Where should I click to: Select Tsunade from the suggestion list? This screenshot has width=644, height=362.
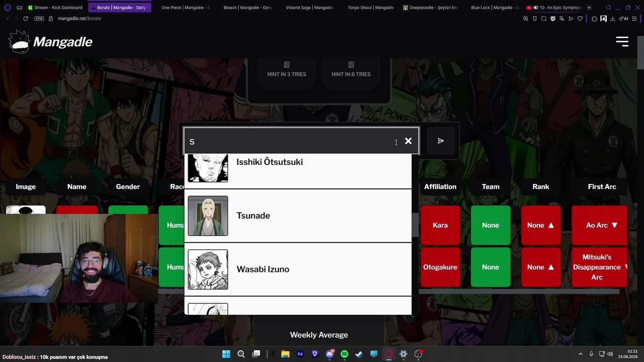(298, 216)
